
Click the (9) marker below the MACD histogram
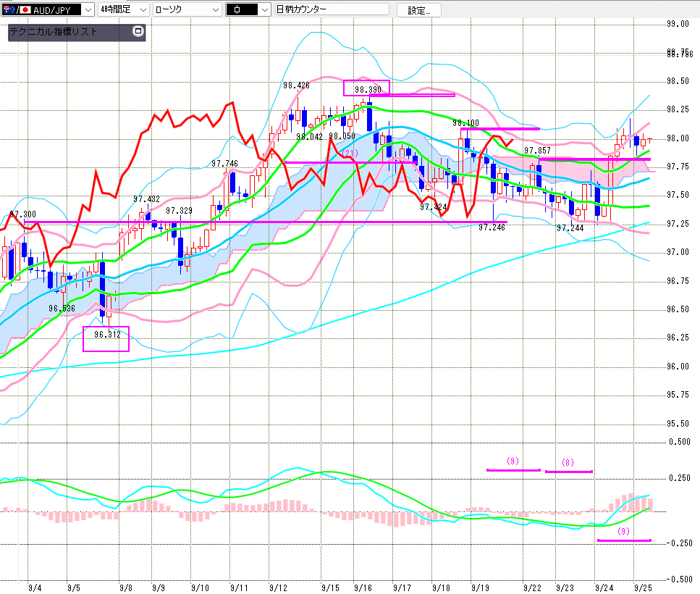pyautogui.click(x=624, y=531)
